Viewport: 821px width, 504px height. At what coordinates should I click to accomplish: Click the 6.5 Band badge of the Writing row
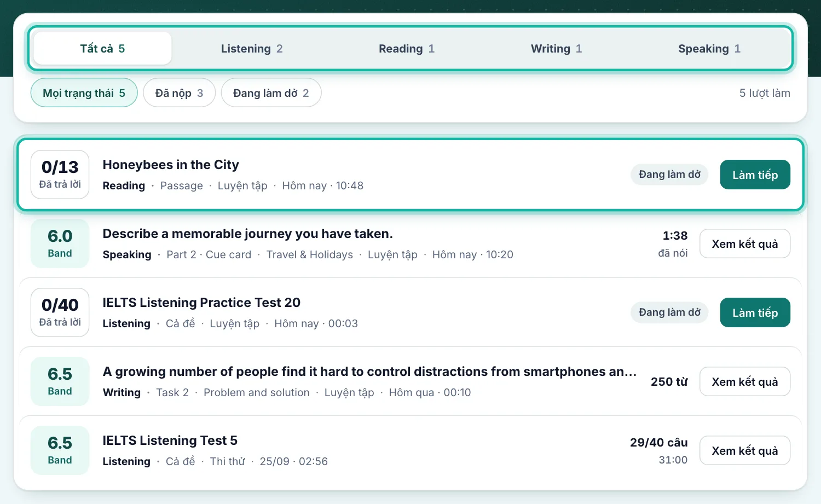pyautogui.click(x=60, y=381)
